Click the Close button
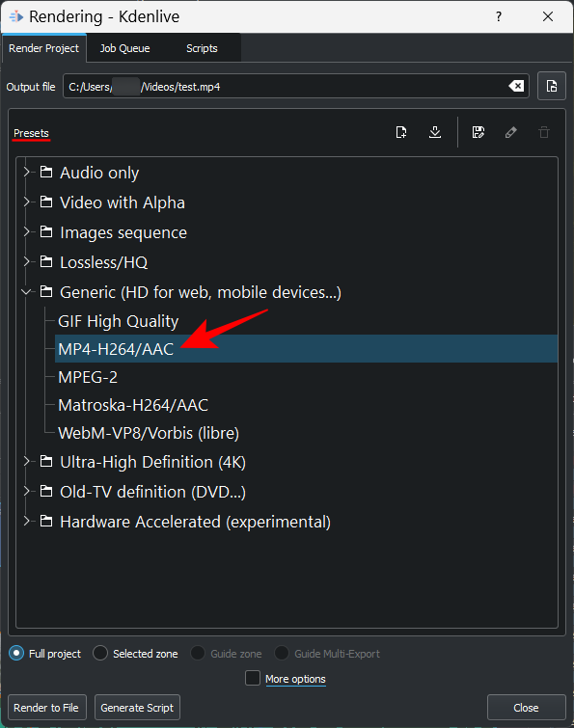The width and height of the screenshot is (574, 728). [x=526, y=708]
